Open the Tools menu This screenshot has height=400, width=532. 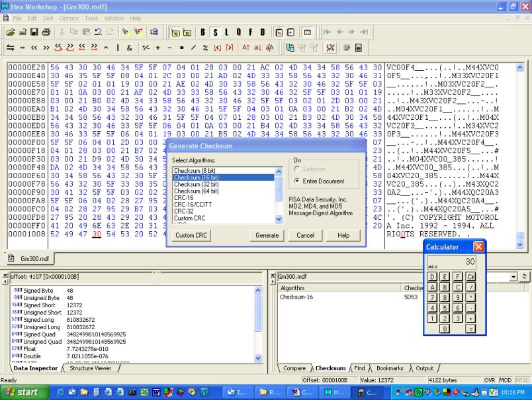point(91,17)
